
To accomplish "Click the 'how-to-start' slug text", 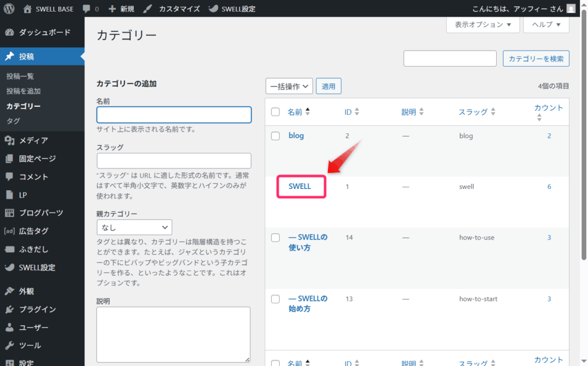I will 478,299.
